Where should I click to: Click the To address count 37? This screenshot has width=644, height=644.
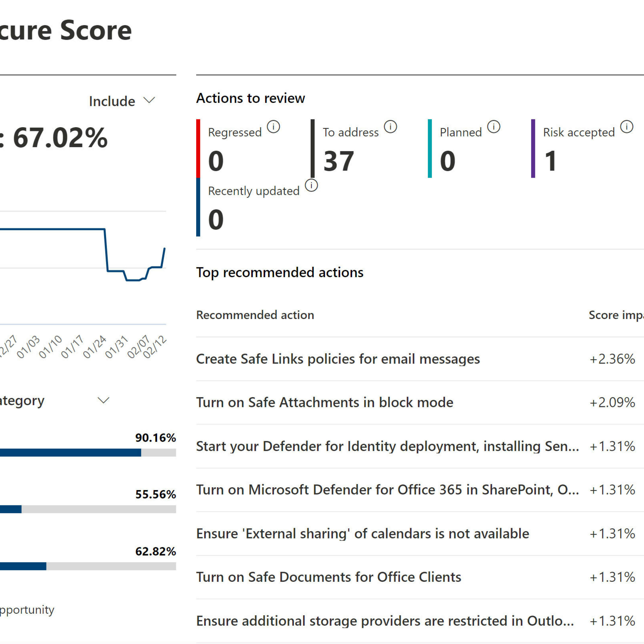[338, 161]
